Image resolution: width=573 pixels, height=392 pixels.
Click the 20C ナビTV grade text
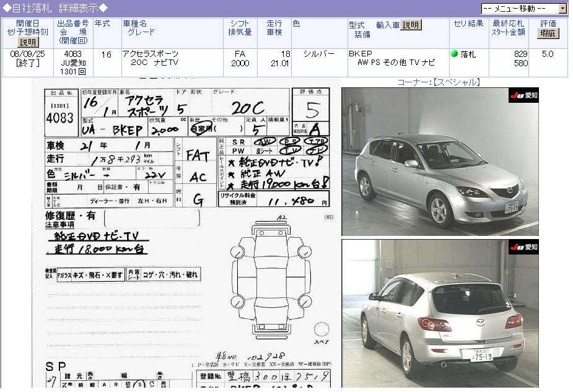tap(155, 63)
